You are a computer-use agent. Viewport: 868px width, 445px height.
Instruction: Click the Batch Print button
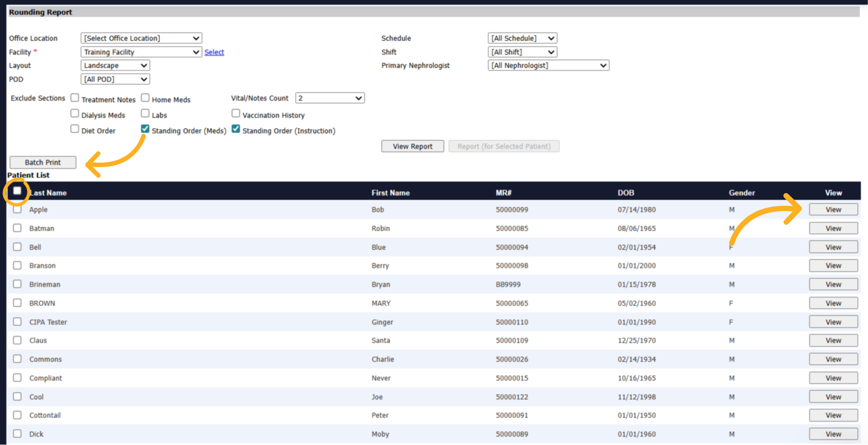43,162
